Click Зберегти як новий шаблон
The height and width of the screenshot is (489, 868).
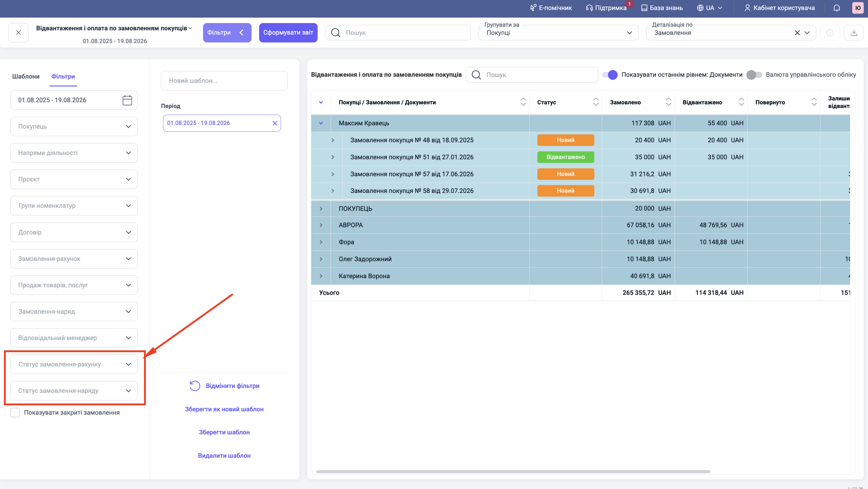click(x=224, y=409)
